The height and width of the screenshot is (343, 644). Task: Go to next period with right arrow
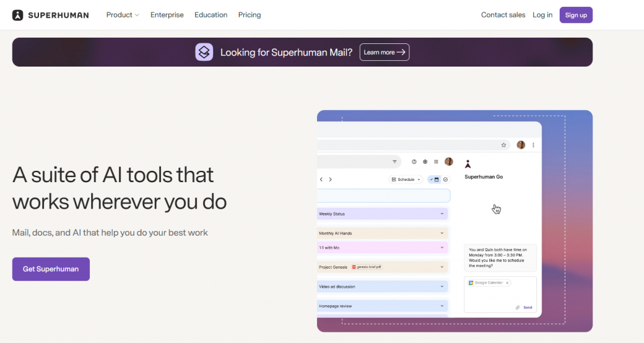[330, 179]
